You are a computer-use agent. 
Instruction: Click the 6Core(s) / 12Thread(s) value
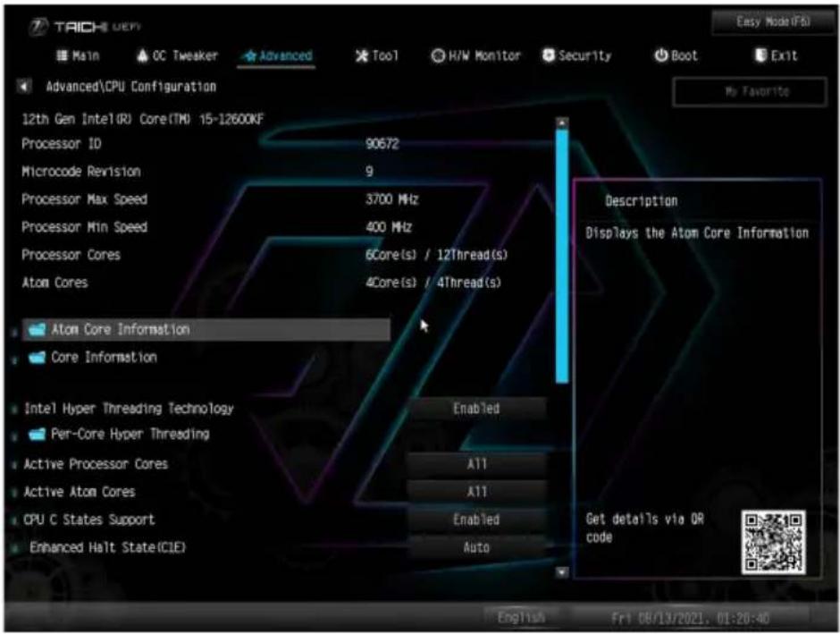coord(436,255)
